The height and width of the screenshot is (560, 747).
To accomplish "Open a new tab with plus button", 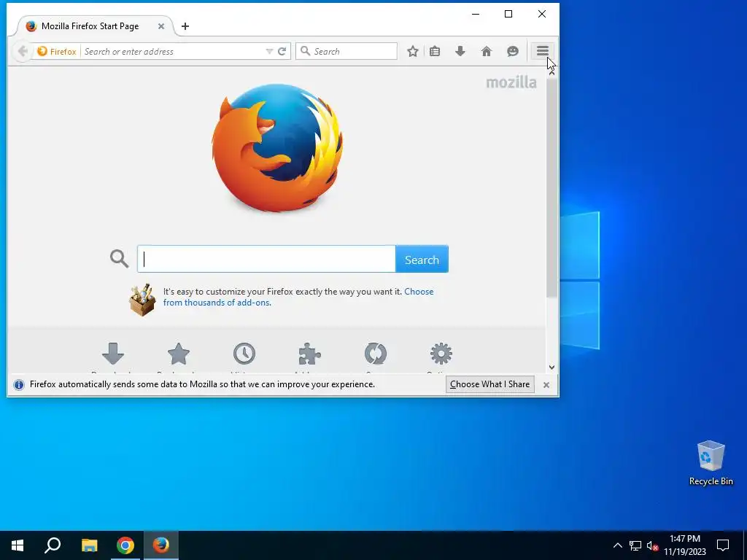I will tap(185, 26).
